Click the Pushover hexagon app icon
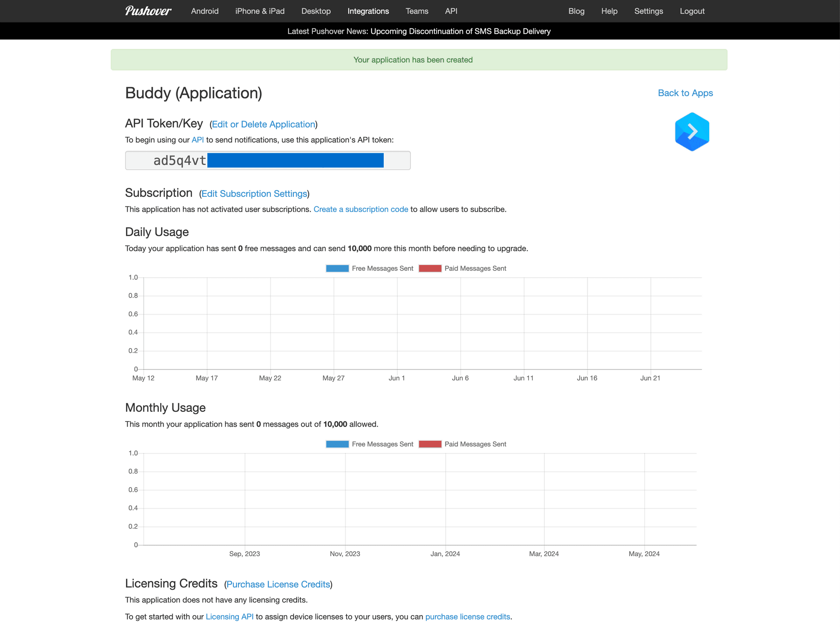 pyautogui.click(x=692, y=131)
